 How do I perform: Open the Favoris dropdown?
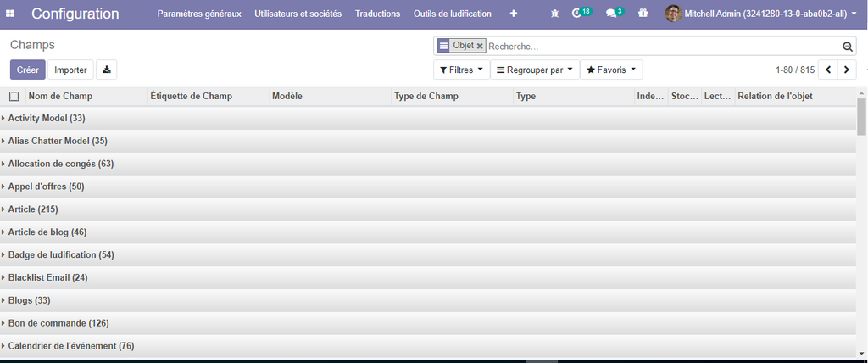pos(610,70)
